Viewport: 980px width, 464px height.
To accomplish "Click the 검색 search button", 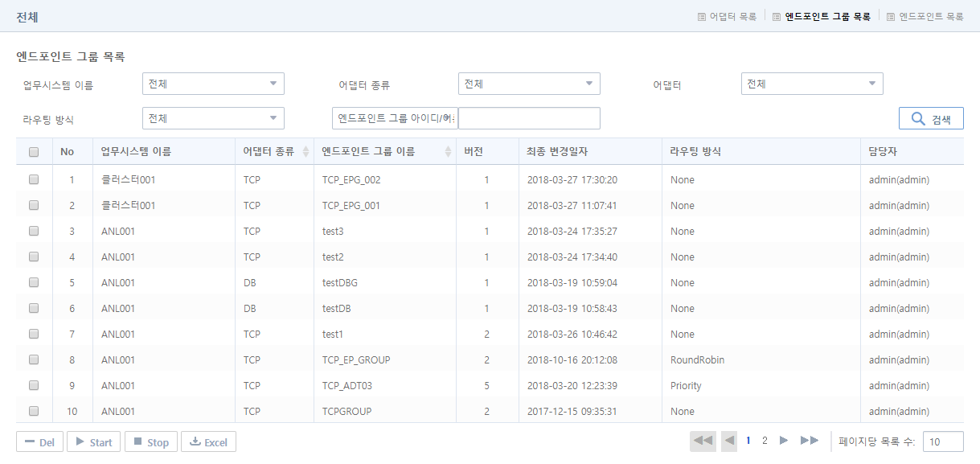I will click(x=931, y=117).
